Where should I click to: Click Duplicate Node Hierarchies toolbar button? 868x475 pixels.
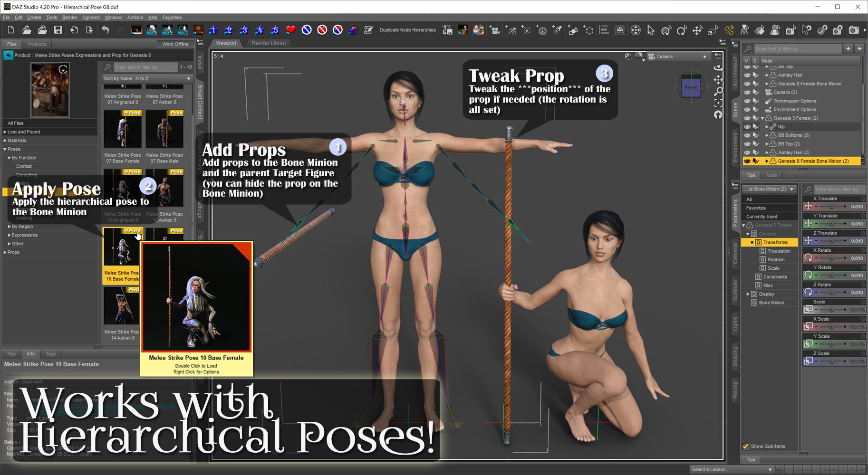(407, 30)
